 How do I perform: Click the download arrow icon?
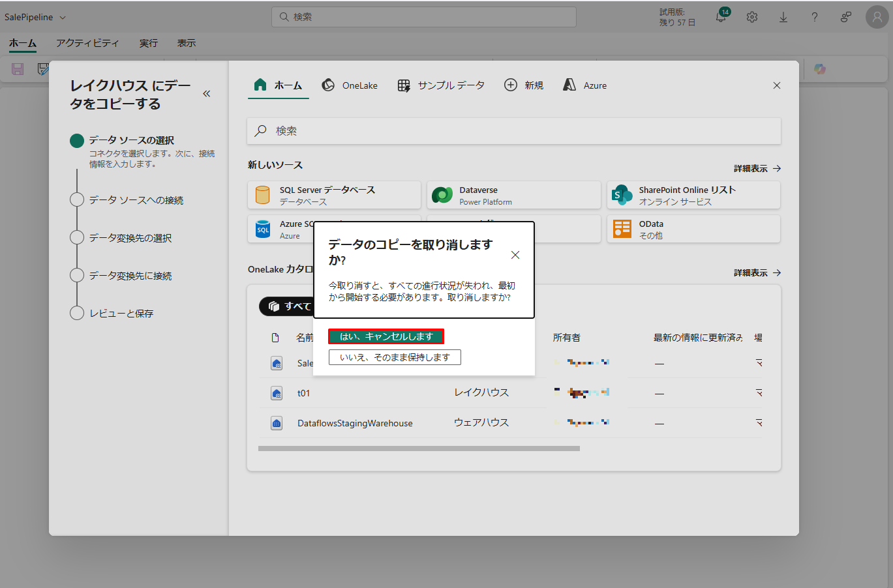(783, 18)
